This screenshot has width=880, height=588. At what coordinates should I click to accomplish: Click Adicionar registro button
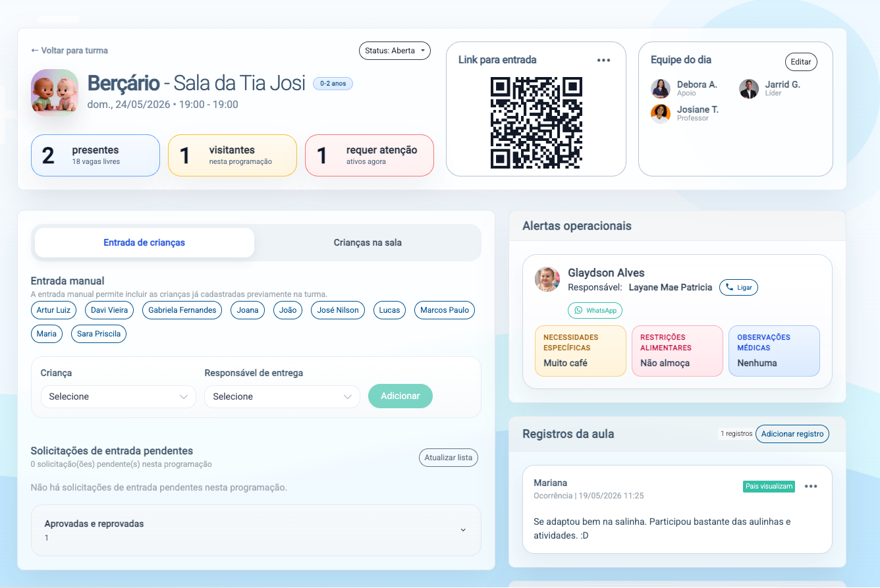(792, 434)
